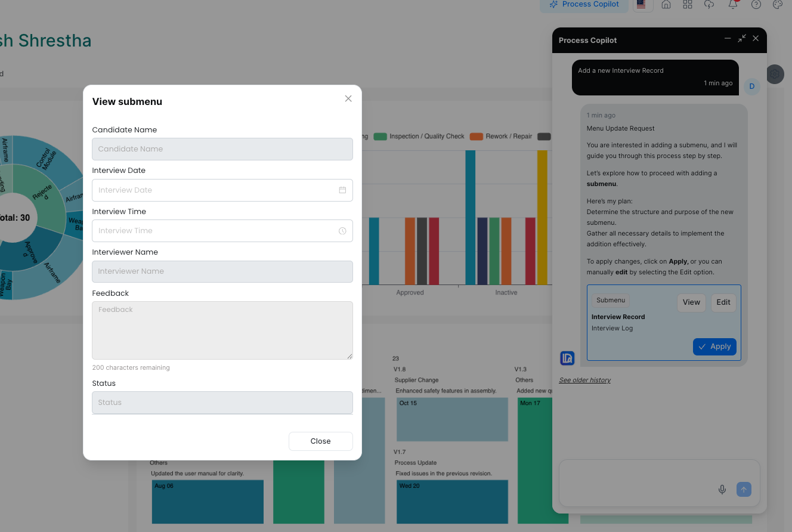Close the View submenu dialog with Close button

320,441
